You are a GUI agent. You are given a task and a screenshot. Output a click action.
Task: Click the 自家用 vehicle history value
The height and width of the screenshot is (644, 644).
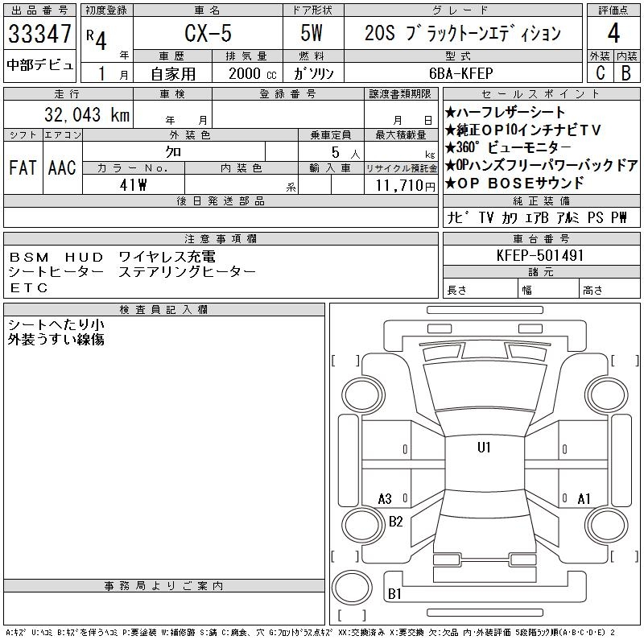173,74
